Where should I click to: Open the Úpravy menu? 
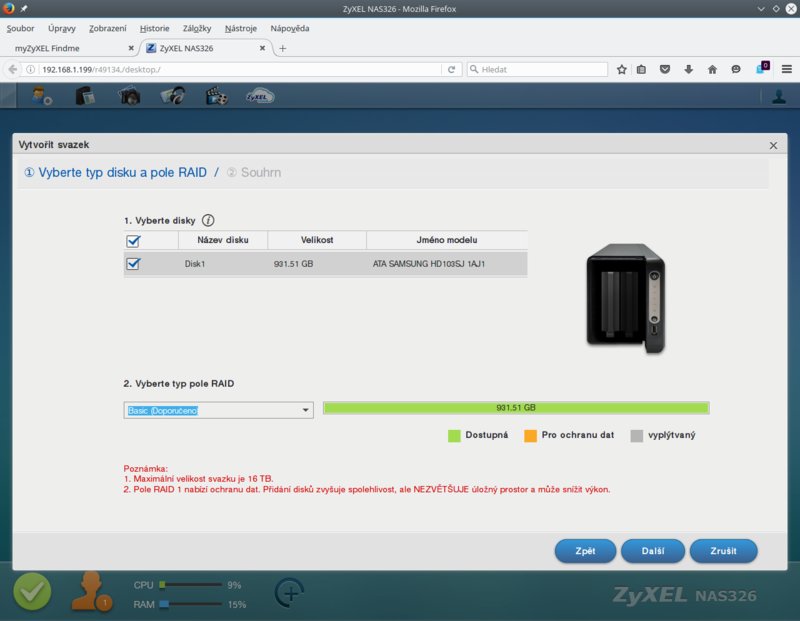[62, 29]
